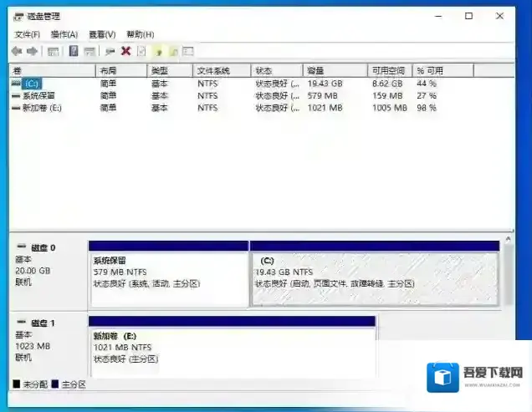This screenshot has width=532, height=412.
Task: Click the Forward arrow toolbar icon
Action: (33, 51)
